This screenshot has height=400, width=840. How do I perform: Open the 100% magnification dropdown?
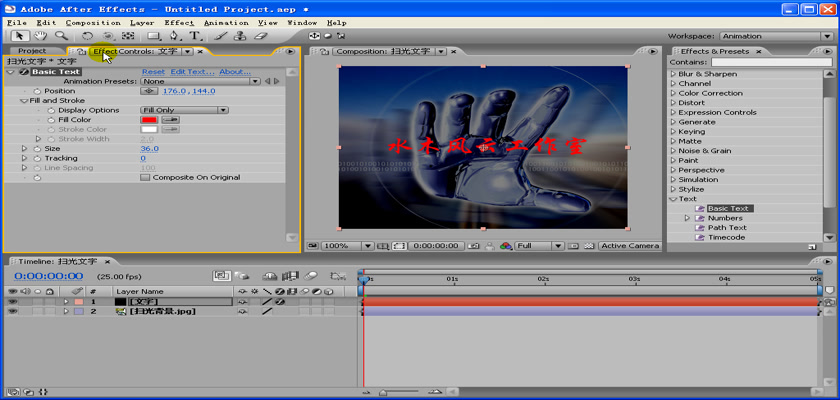click(x=347, y=246)
